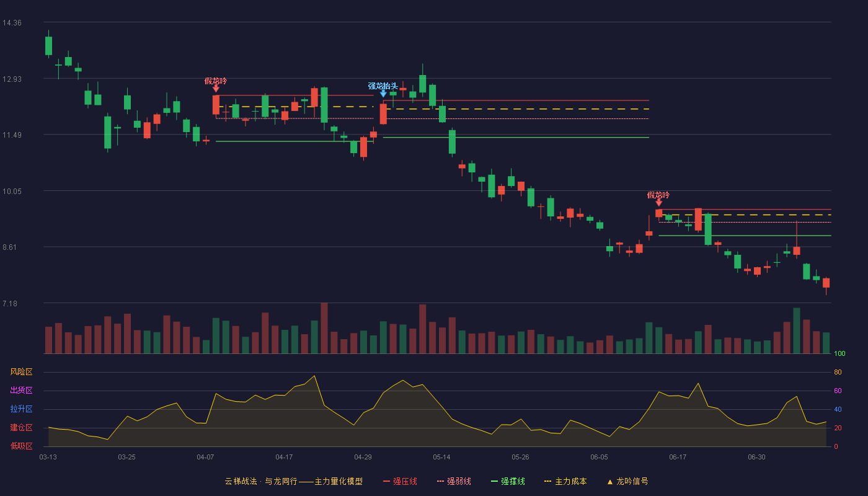Select the 拉升区 zone label

(x=21, y=409)
